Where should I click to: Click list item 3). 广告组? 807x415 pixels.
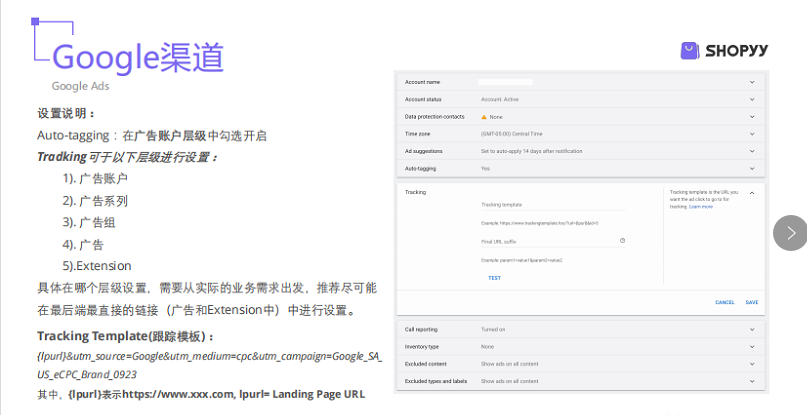(89, 222)
